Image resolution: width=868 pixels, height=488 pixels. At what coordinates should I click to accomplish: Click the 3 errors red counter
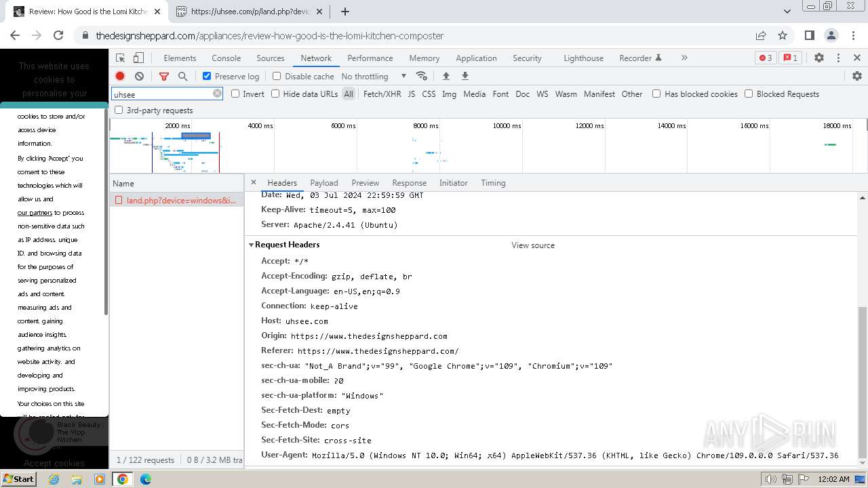(x=766, y=58)
